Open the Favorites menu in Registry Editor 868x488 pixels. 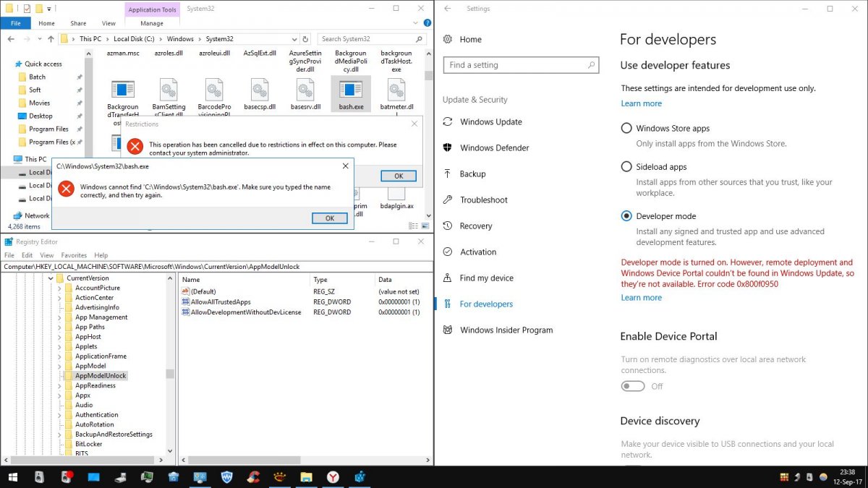pos(74,255)
